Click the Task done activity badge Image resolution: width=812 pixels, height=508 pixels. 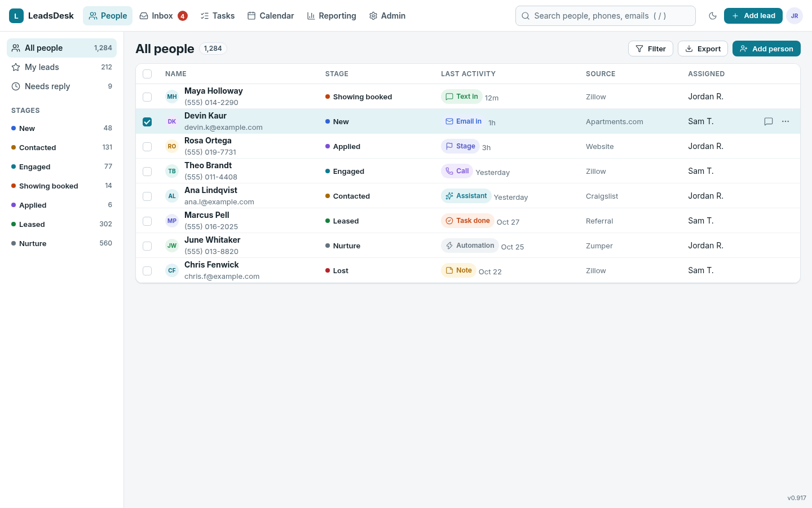coord(467,221)
